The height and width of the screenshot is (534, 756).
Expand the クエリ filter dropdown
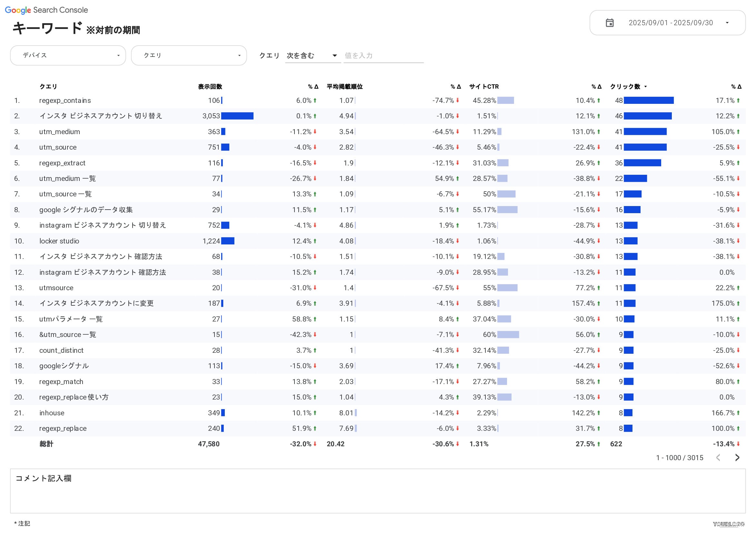(x=189, y=55)
